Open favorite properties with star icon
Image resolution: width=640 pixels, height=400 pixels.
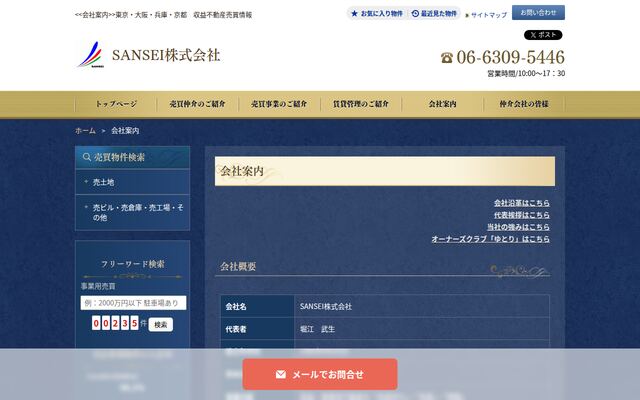coord(377,13)
